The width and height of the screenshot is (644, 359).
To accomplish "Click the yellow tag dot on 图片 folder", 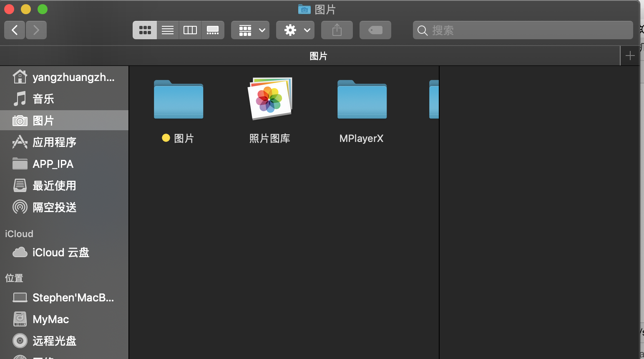I will [166, 138].
